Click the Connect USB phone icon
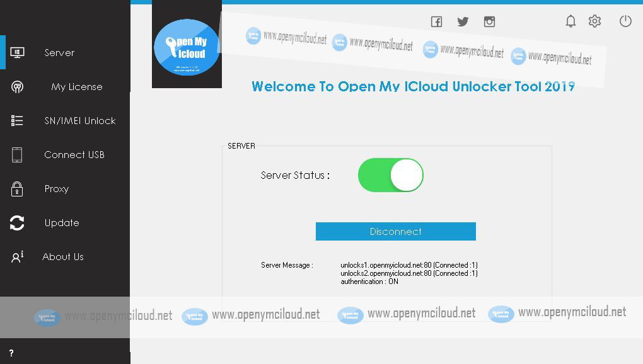This screenshot has height=364, width=643. 17,155
